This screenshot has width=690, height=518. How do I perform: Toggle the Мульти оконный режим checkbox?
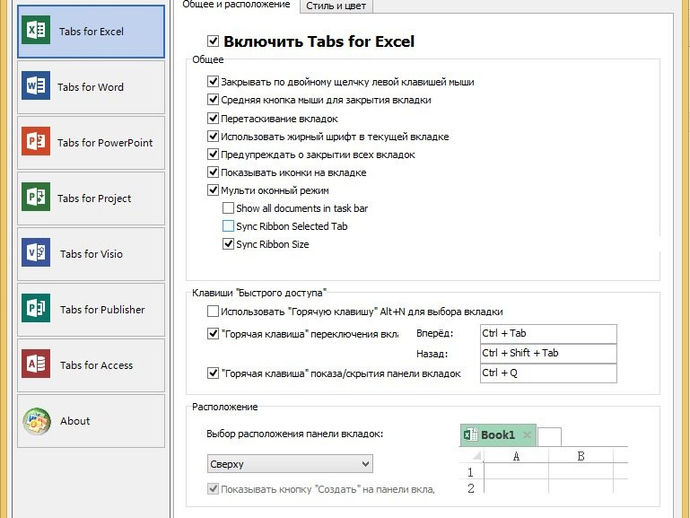(213, 190)
